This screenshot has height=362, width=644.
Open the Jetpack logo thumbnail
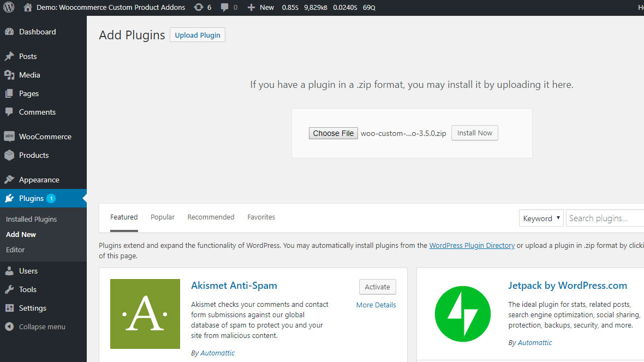pyautogui.click(x=462, y=314)
